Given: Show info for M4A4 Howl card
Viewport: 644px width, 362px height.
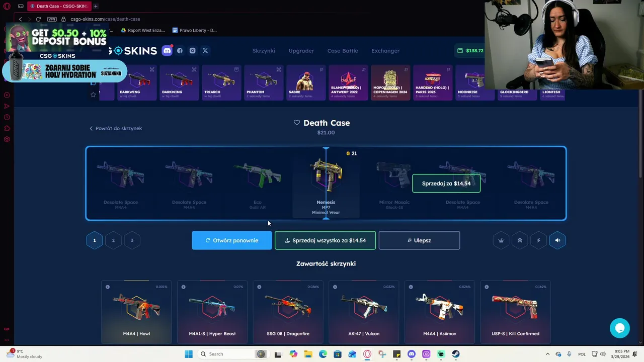Looking at the screenshot, I should pos(108,287).
